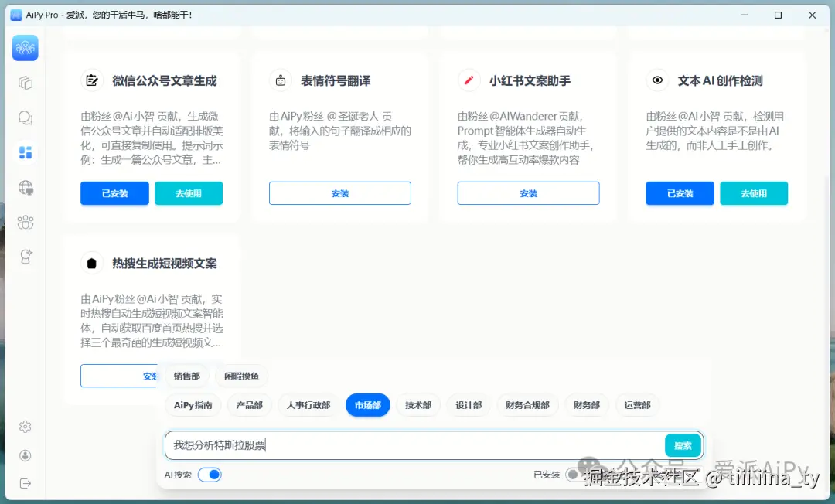Open the globe community icon in sidebar

click(x=26, y=187)
